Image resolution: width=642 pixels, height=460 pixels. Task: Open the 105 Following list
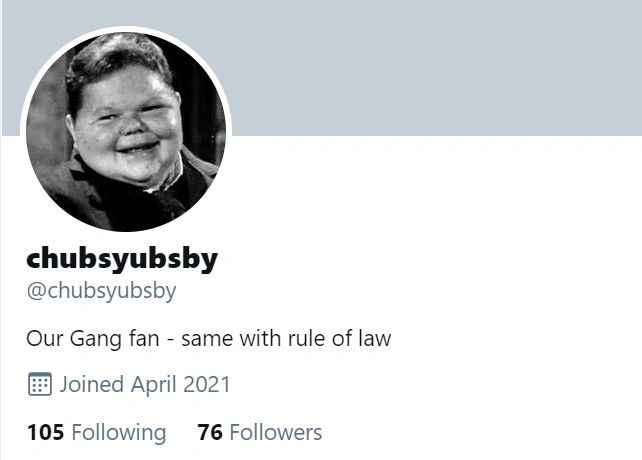point(97,432)
